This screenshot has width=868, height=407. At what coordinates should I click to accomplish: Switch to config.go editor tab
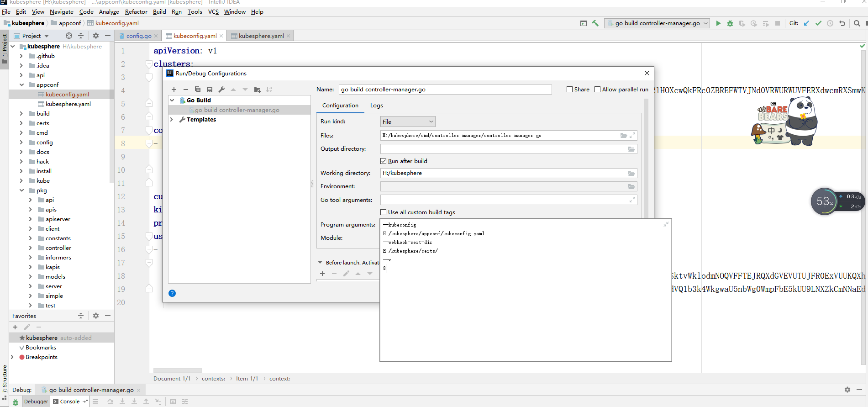139,36
